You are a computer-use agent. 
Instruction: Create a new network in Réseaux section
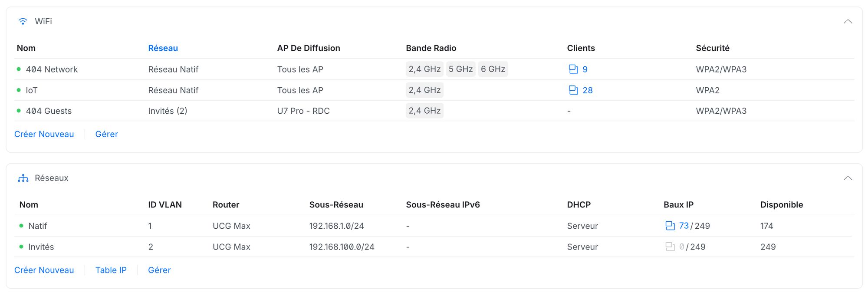coord(44,270)
